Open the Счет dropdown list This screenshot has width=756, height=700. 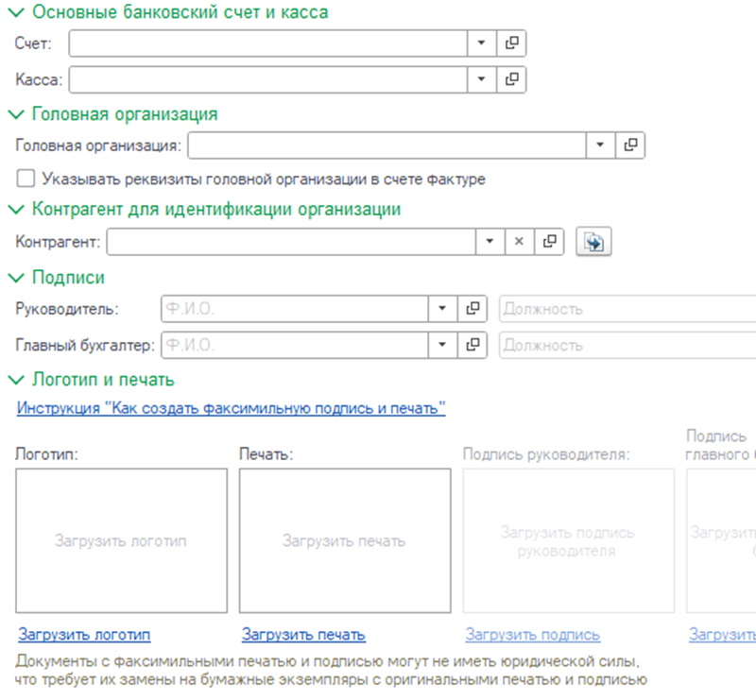(481, 43)
